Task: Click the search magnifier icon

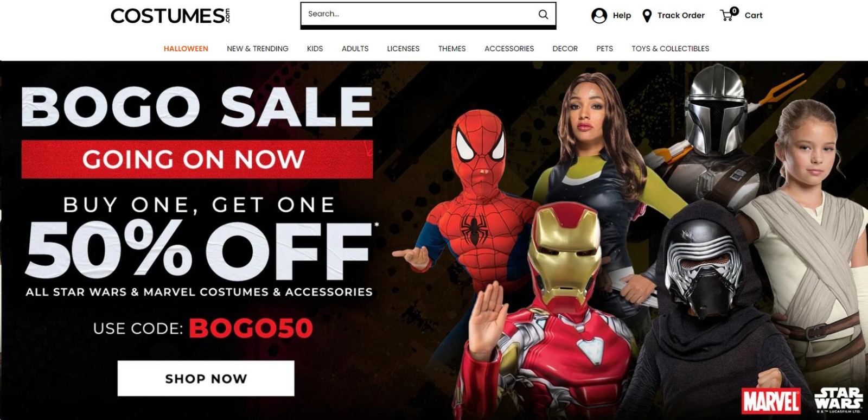Action: (543, 15)
